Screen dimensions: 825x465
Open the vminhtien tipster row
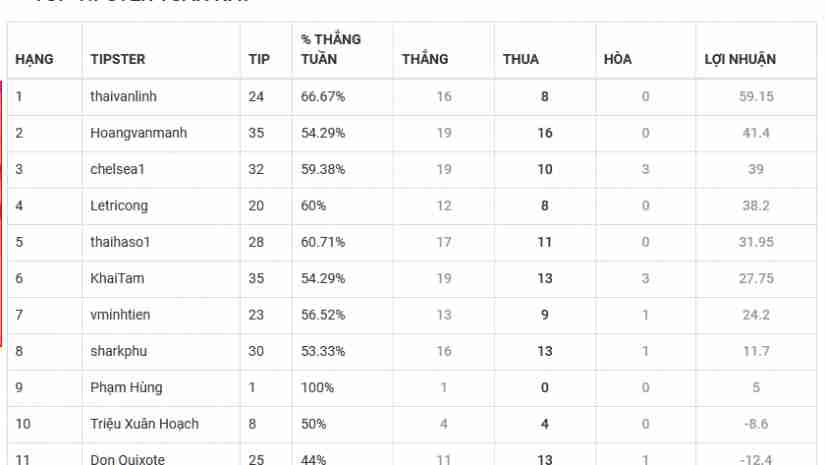point(120,314)
